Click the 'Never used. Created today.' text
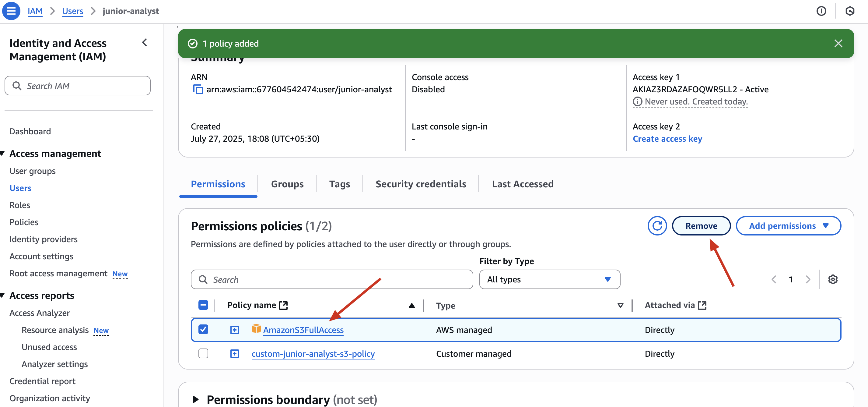 pyautogui.click(x=696, y=101)
